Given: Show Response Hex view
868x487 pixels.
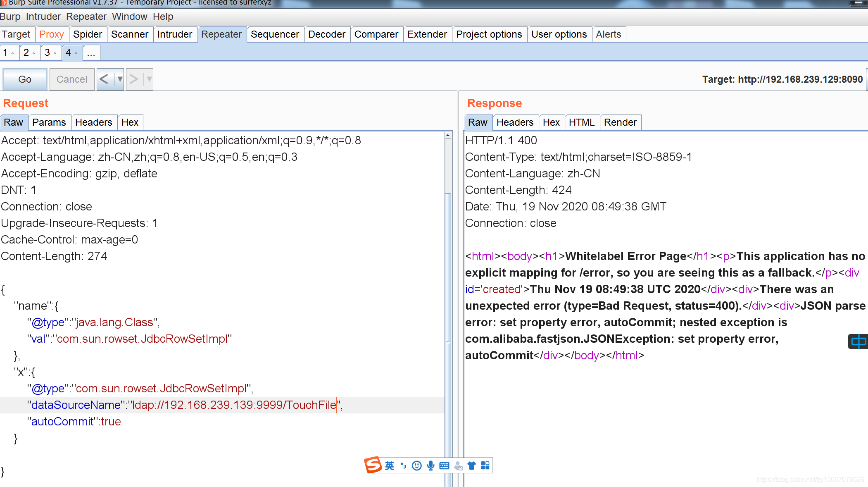Looking at the screenshot, I should click(x=551, y=122).
